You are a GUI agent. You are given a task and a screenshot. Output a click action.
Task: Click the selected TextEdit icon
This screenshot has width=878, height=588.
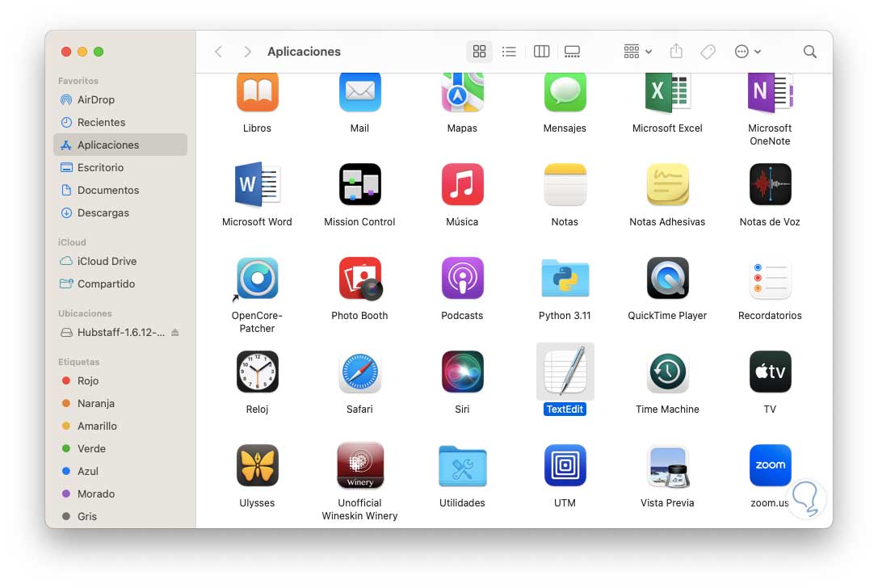click(x=565, y=372)
